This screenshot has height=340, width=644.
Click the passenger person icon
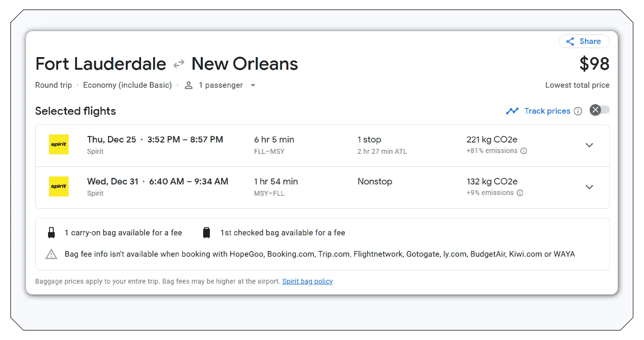(188, 85)
